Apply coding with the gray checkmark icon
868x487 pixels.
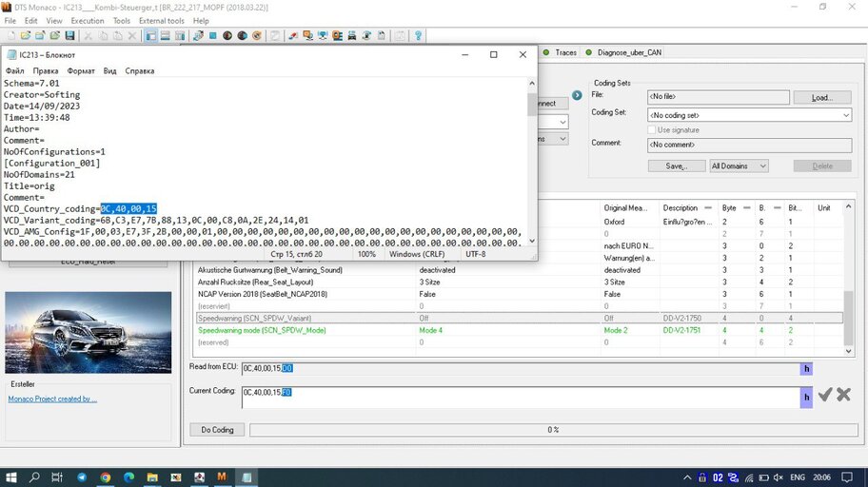tap(825, 395)
